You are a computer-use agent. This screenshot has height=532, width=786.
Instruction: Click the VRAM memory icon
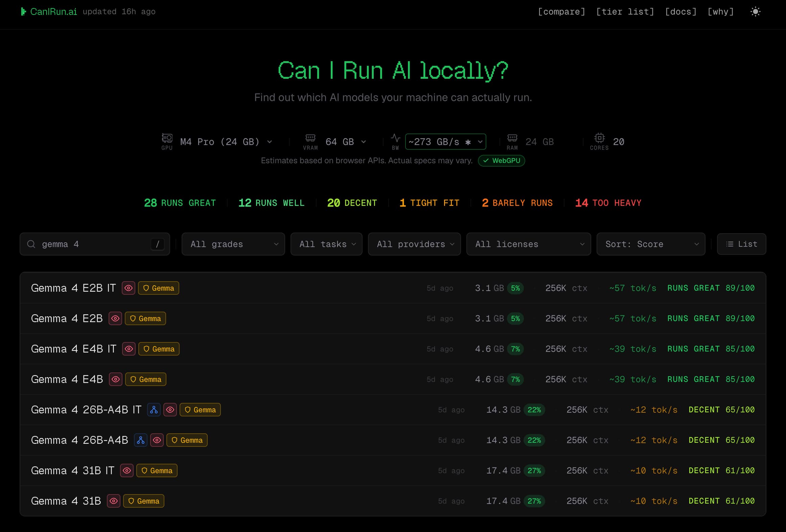(x=310, y=138)
